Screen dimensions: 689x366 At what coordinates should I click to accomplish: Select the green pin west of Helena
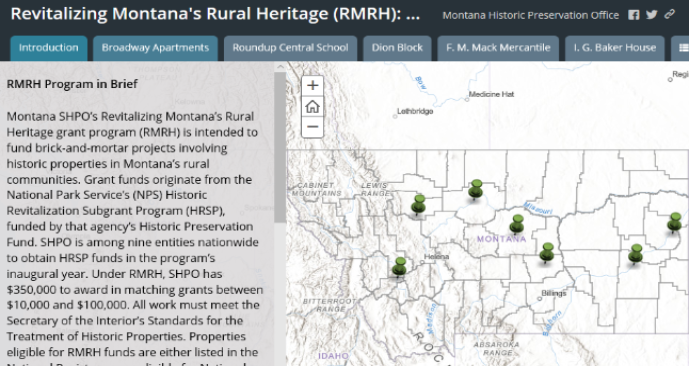coord(399,267)
